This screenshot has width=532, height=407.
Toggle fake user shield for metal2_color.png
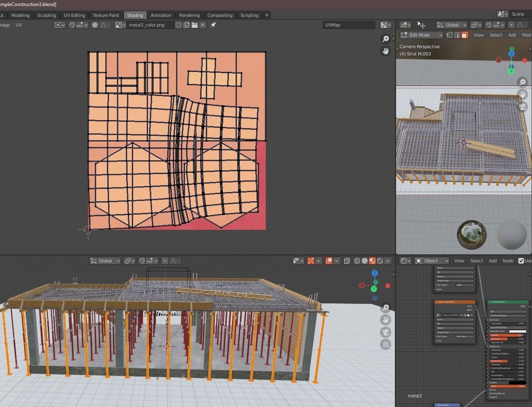[179, 25]
